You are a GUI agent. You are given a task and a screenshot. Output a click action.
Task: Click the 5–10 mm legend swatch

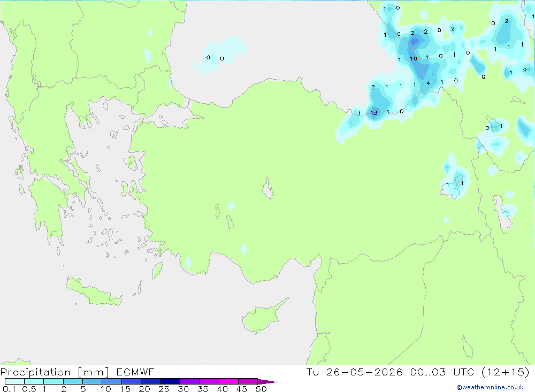(93, 381)
